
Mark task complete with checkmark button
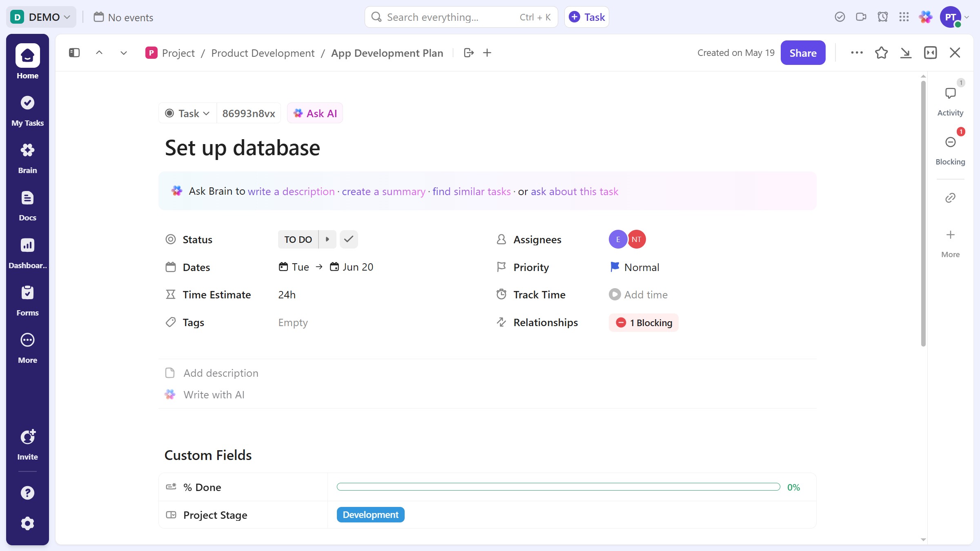point(349,240)
